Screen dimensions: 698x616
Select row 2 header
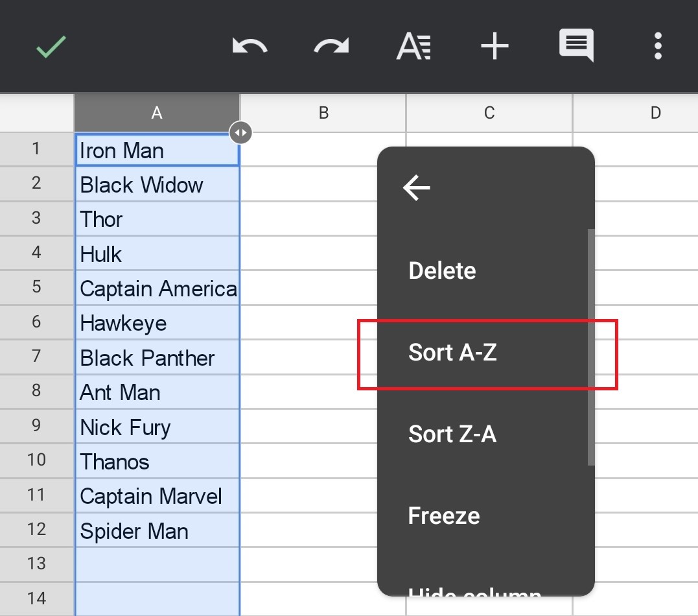(36, 184)
